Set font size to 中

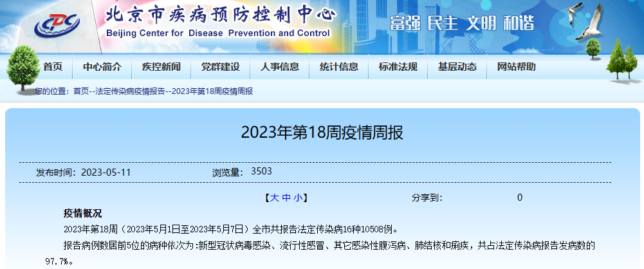point(286,198)
